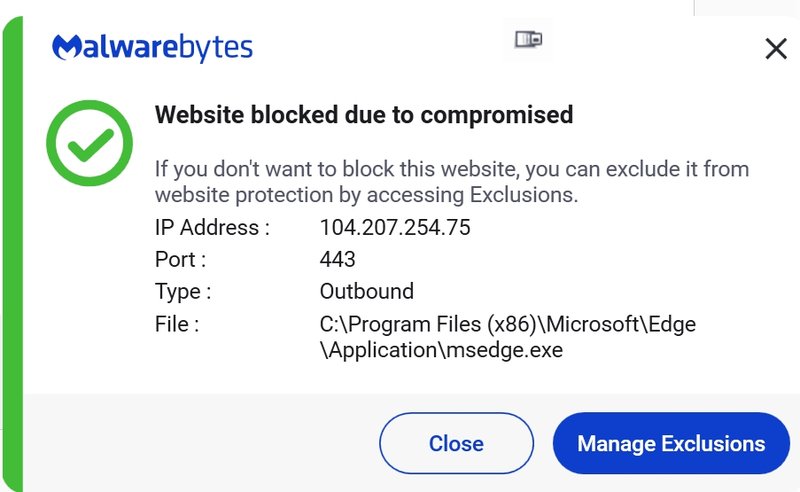Click the msedge.exe file path text
This screenshot has height=492, width=800.
tap(508, 337)
